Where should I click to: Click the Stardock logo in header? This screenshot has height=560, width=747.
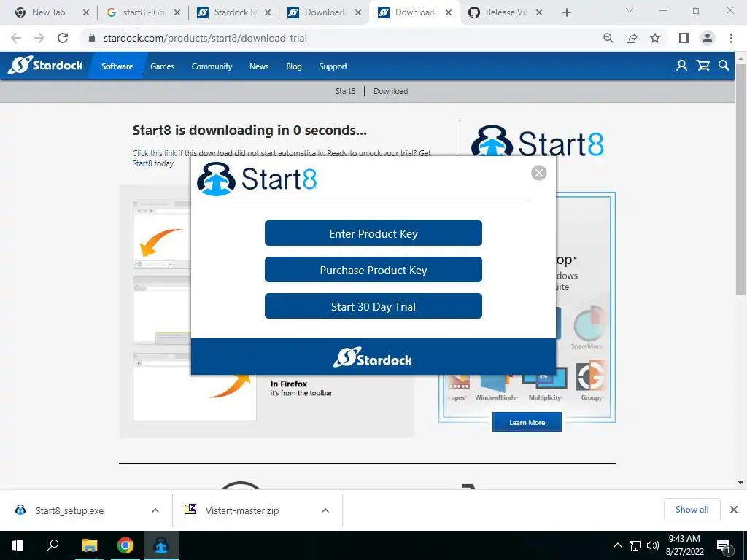point(46,65)
